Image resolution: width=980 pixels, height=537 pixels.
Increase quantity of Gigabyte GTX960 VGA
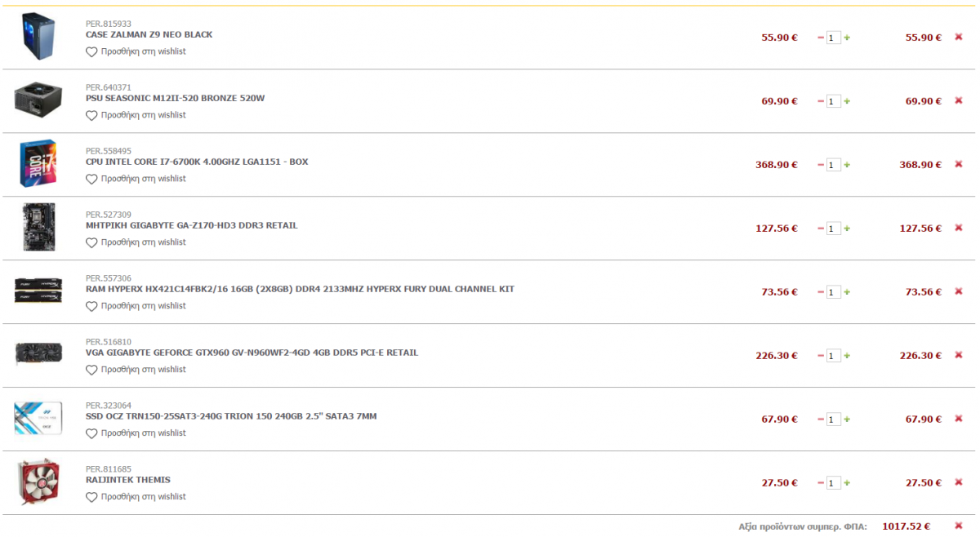(847, 356)
